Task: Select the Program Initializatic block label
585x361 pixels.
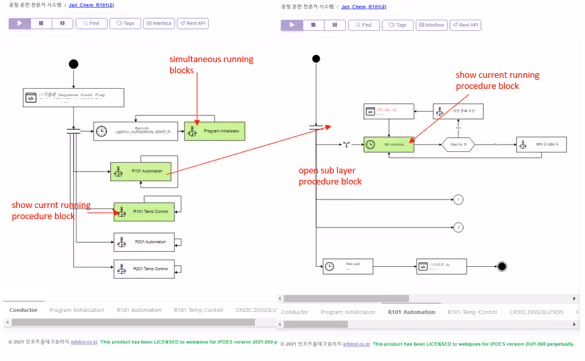Action: [x=221, y=131]
